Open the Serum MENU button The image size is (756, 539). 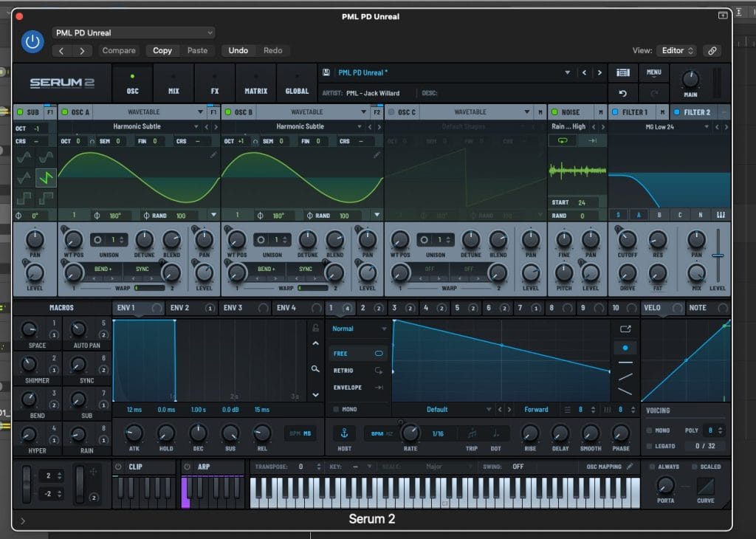point(654,72)
